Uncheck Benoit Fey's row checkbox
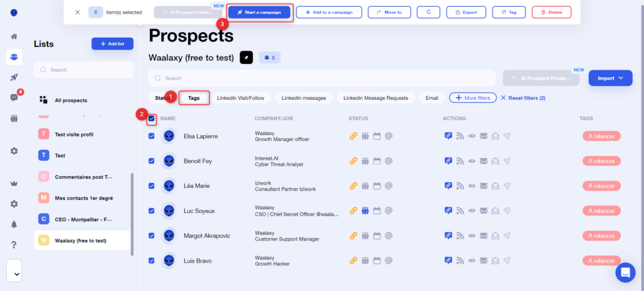The image size is (644, 291). (x=152, y=161)
